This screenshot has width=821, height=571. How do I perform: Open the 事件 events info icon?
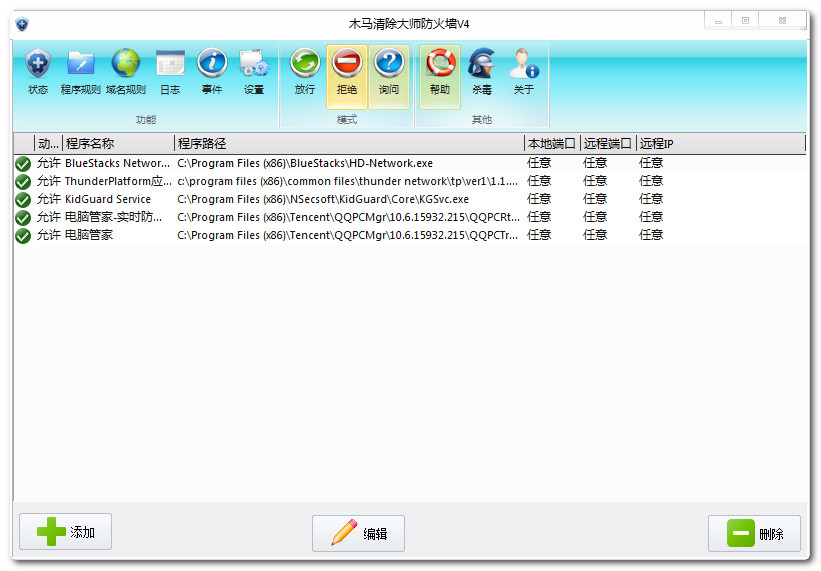click(212, 72)
